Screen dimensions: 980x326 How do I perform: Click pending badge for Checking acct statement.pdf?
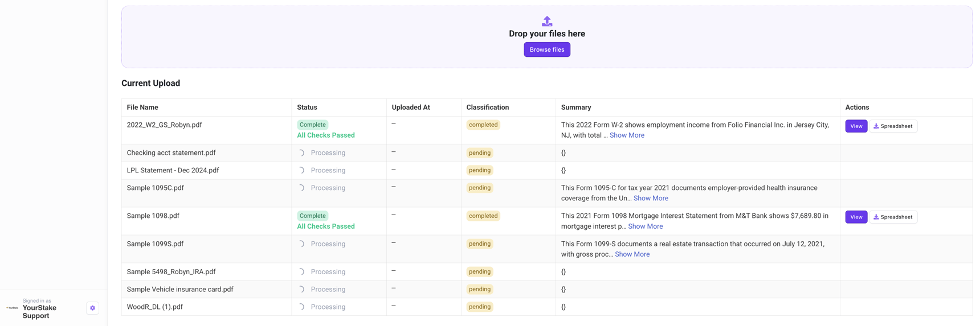[479, 153]
